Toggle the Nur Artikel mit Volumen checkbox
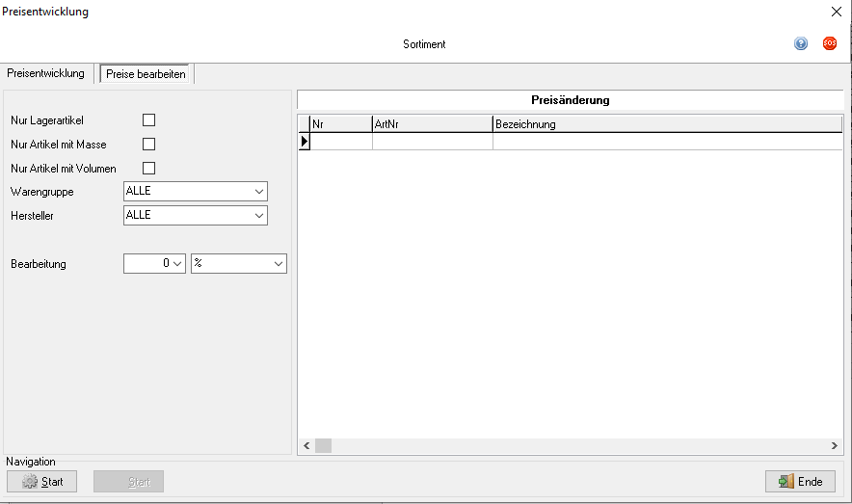Image resolution: width=852 pixels, height=504 pixels. pyautogui.click(x=148, y=169)
